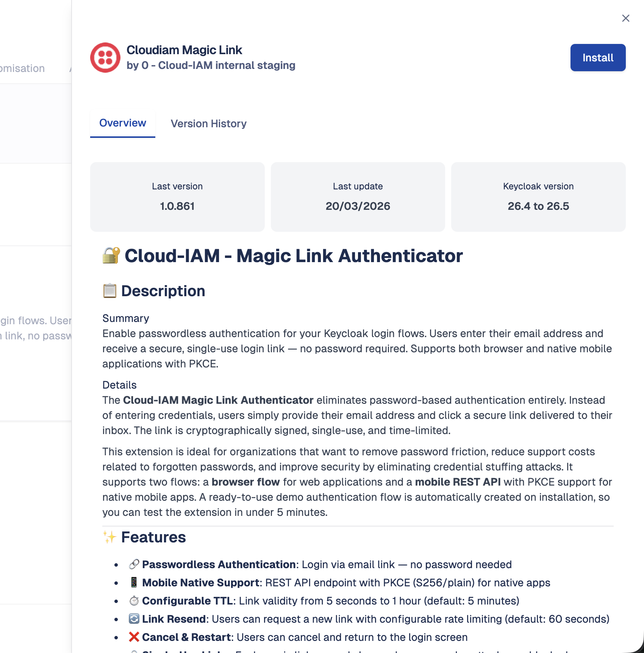Click the Cloud-IAM Magic Link Authenticator heading

[293, 256]
